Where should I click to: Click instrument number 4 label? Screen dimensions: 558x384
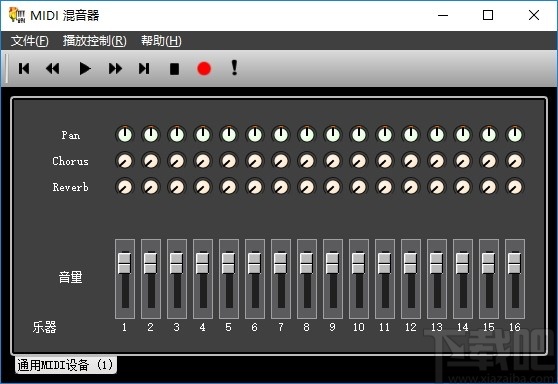(x=202, y=327)
